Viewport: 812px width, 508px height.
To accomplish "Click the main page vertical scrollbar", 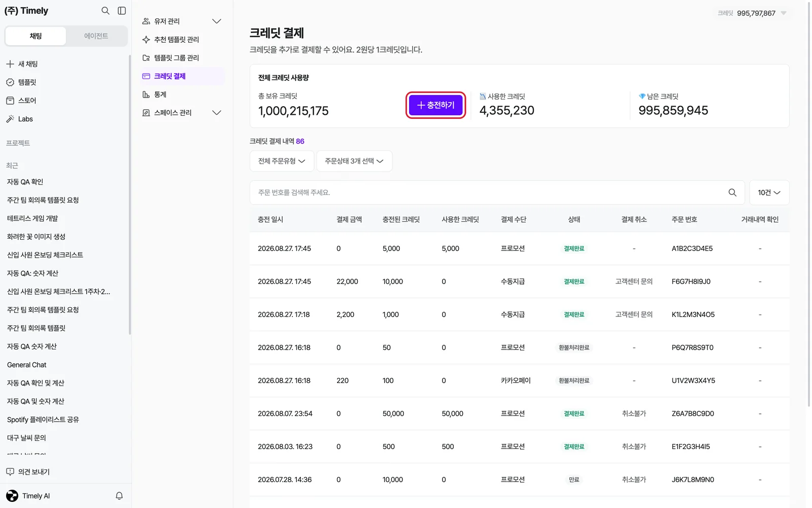I will click(809, 203).
